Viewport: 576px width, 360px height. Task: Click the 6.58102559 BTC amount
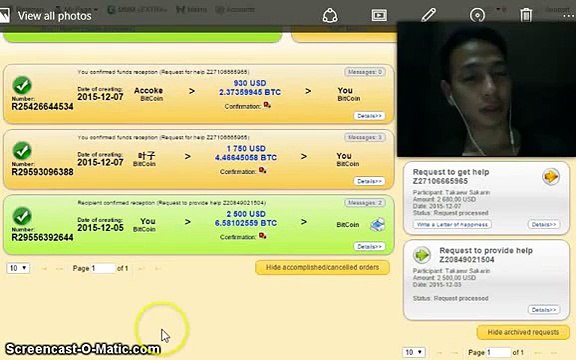246,223
